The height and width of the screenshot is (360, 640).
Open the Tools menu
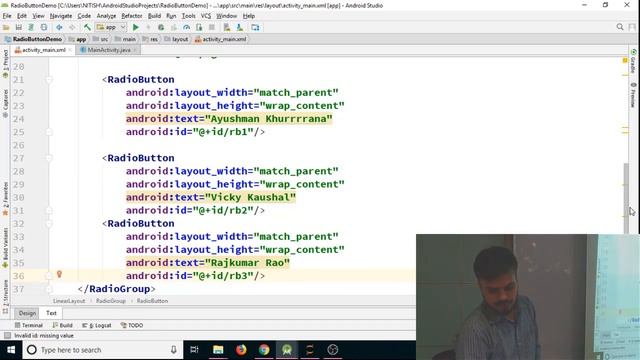(x=188, y=16)
